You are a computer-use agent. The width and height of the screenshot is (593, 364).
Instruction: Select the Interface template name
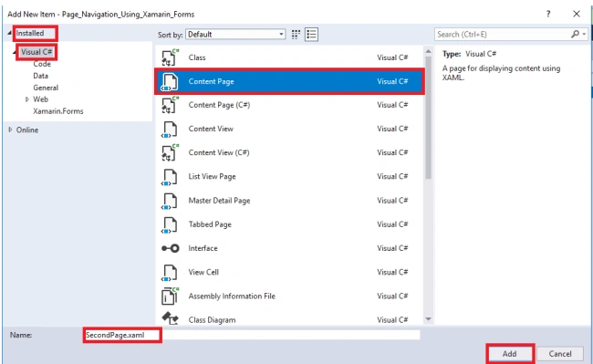click(203, 248)
